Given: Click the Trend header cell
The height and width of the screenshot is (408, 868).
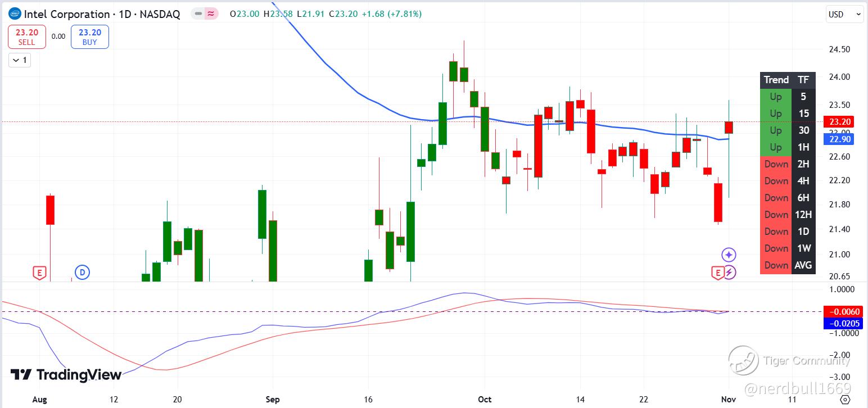Looking at the screenshot, I should [x=776, y=80].
